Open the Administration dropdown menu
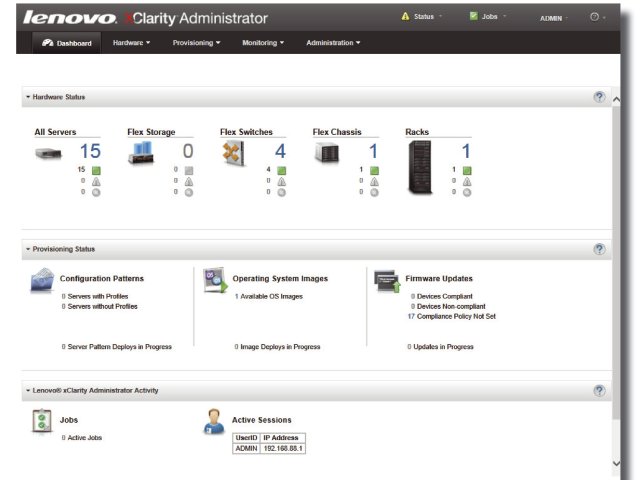Screen dimensions: 640x480 click(333, 43)
